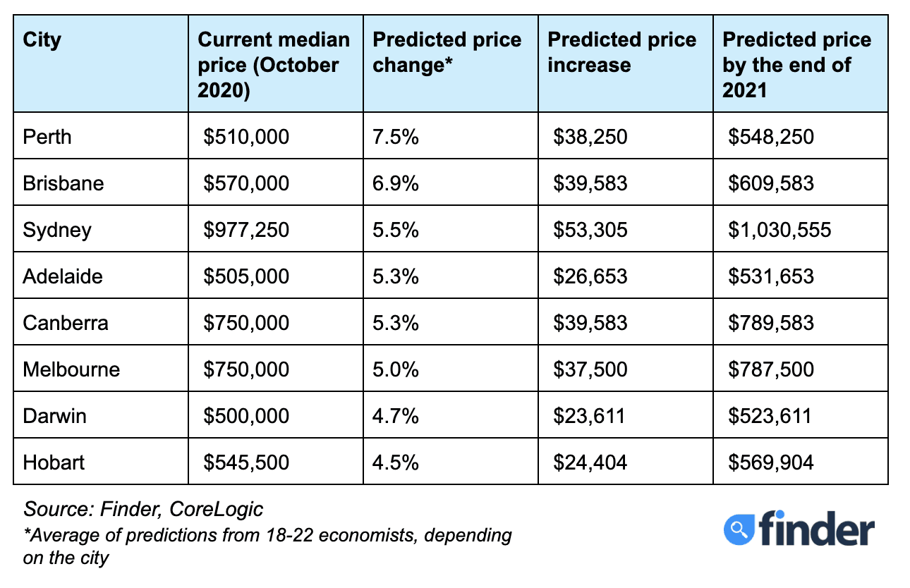Click the Predicted price increase header
The width and height of the screenshot is (910, 588).
click(622, 52)
